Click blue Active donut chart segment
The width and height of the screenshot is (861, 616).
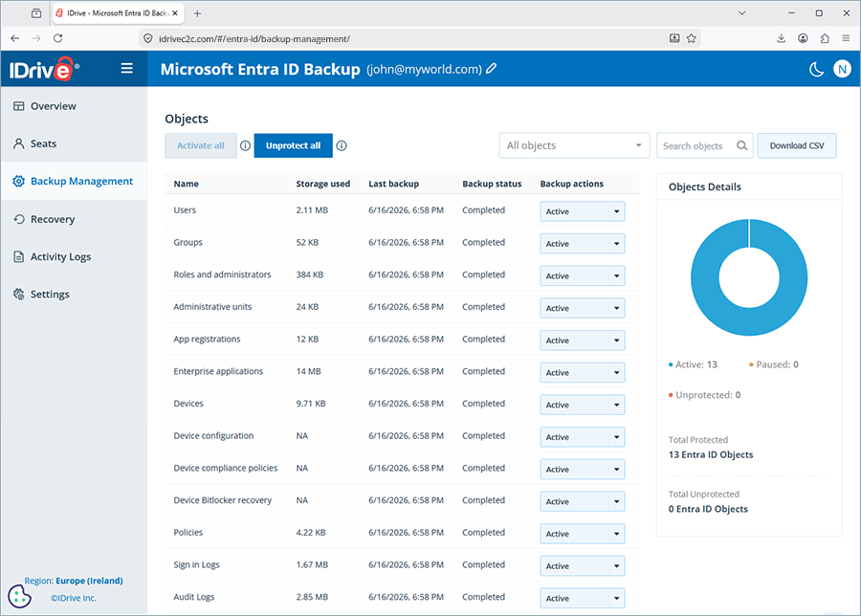point(703,277)
